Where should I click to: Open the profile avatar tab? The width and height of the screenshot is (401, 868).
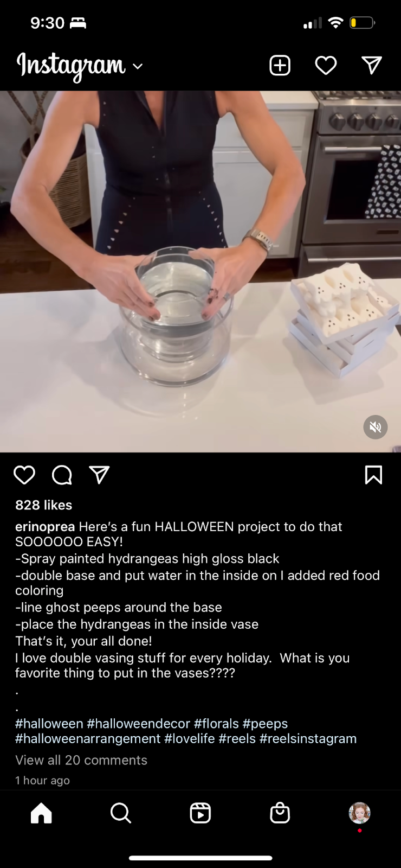(359, 813)
